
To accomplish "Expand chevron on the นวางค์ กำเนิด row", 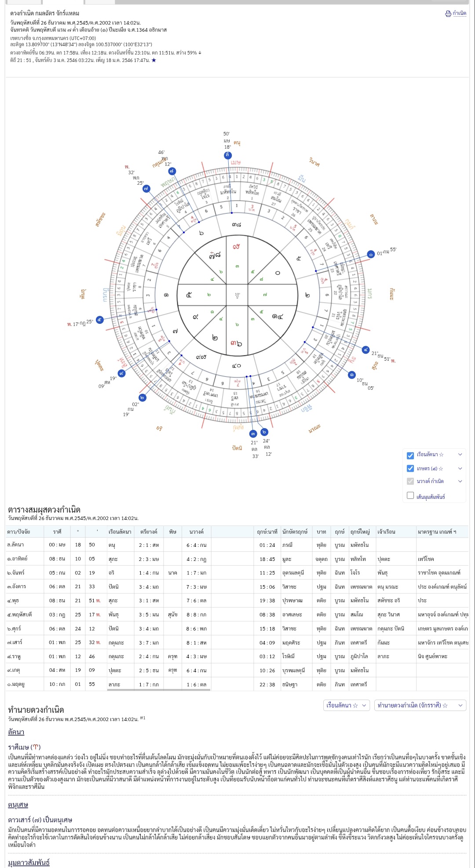I will coord(460,481).
